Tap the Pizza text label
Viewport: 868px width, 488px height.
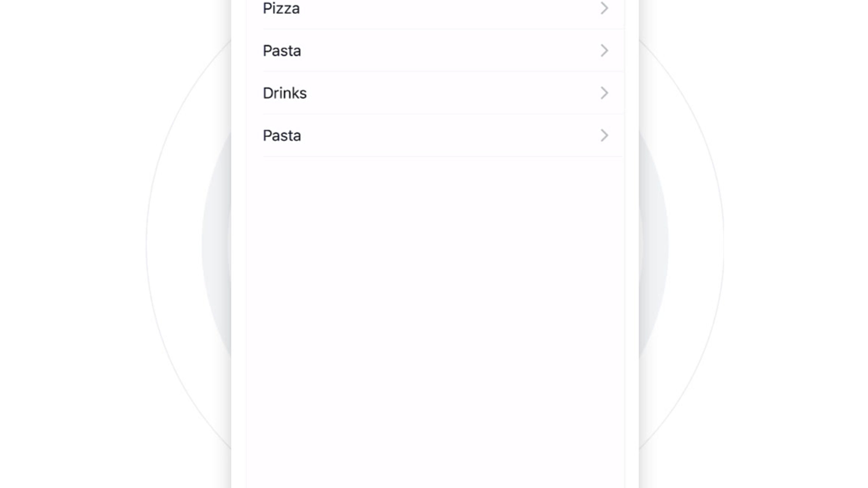(281, 9)
